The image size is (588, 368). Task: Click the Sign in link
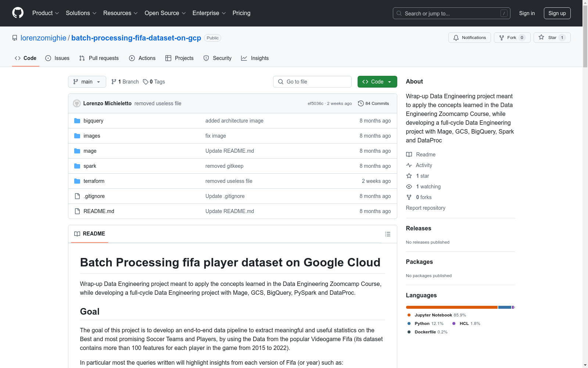click(x=527, y=13)
